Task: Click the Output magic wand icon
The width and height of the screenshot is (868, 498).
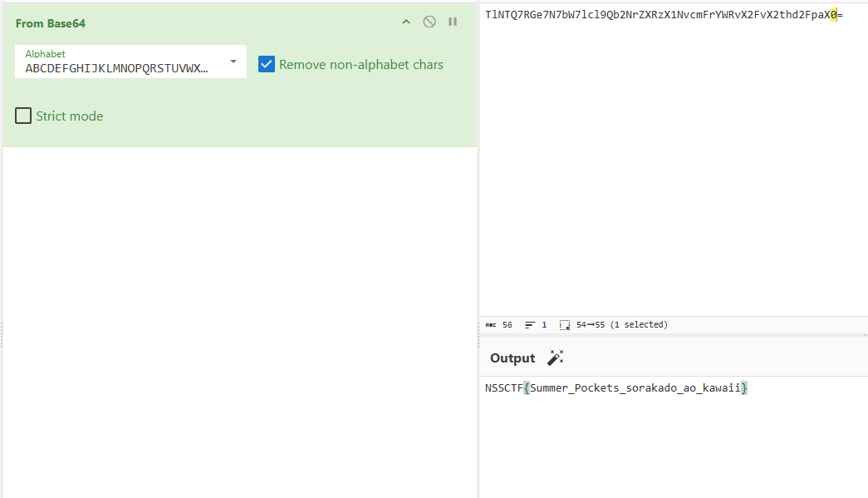Action: (x=555, y=357)
